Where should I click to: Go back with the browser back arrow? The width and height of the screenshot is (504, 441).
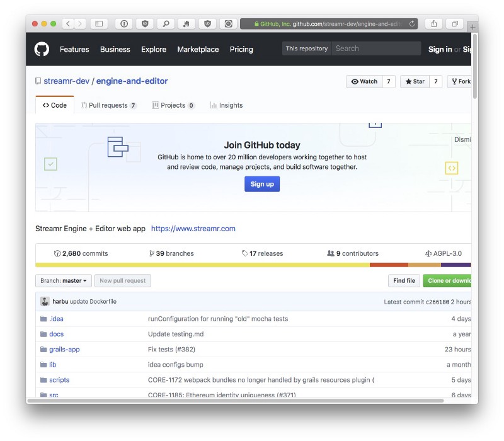click(x=68, y=24)
